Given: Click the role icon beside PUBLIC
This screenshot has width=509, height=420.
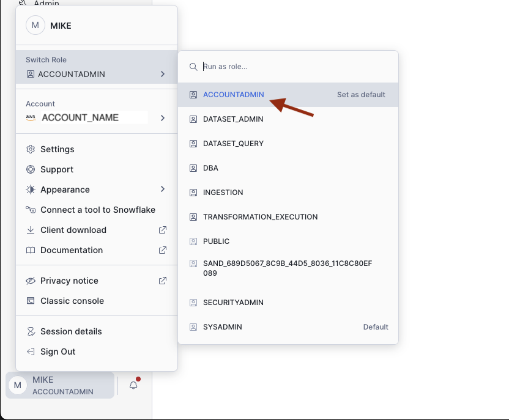Looking at the screenshot, I should pos(193,241).
